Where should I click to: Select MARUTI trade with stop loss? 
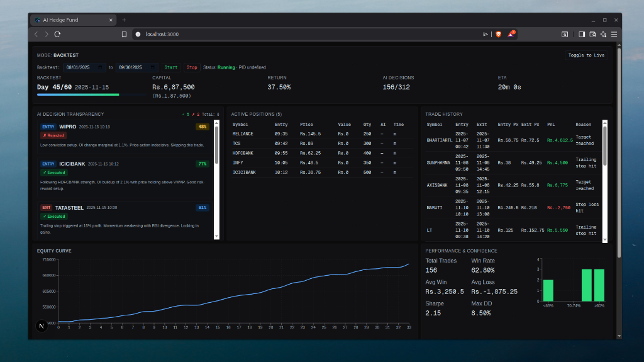[x=513, y=208]
